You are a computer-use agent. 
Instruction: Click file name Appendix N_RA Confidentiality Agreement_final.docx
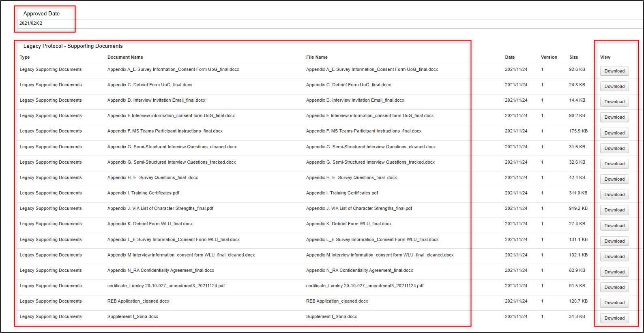click(360, 270)
